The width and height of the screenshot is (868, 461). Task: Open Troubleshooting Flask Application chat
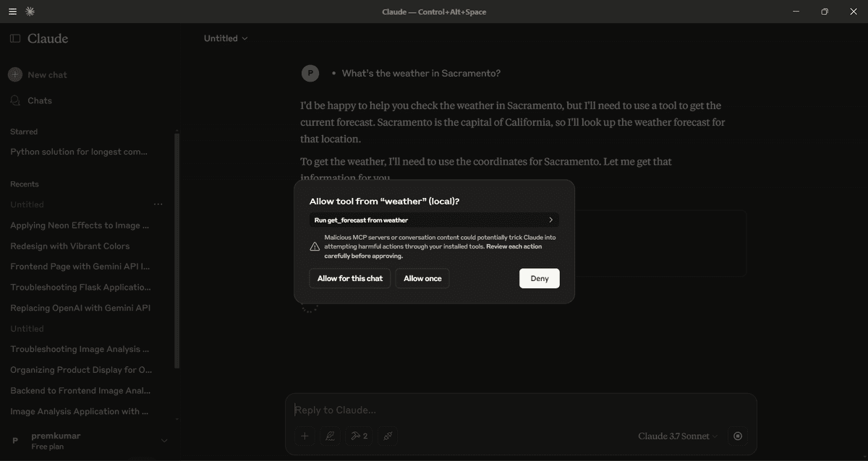80,287
